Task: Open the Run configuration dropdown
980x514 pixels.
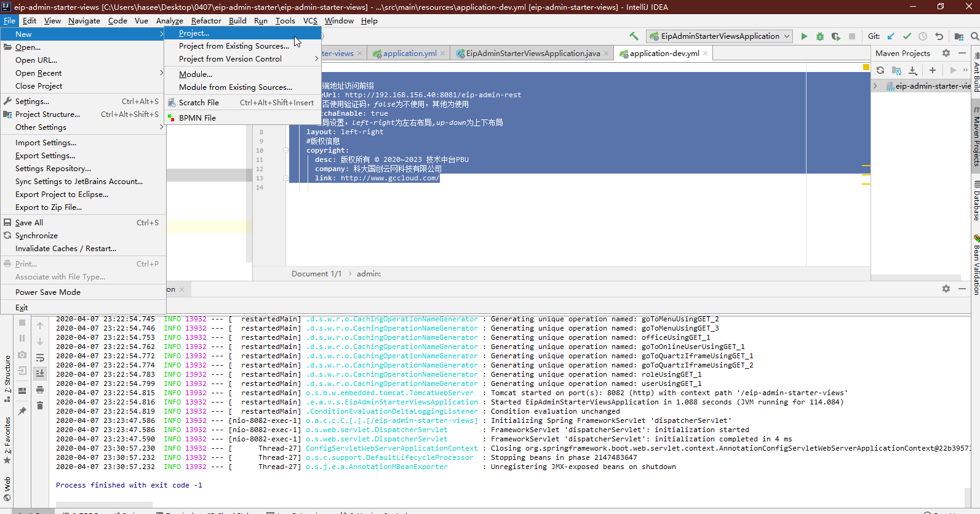Action: coord(720,36)
